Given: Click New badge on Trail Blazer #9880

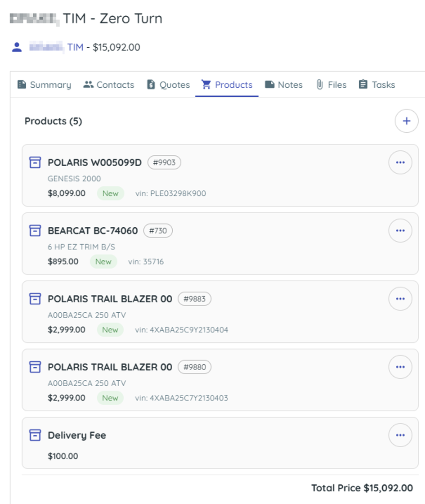Looking at the screenshot, I should coord(110,398).
